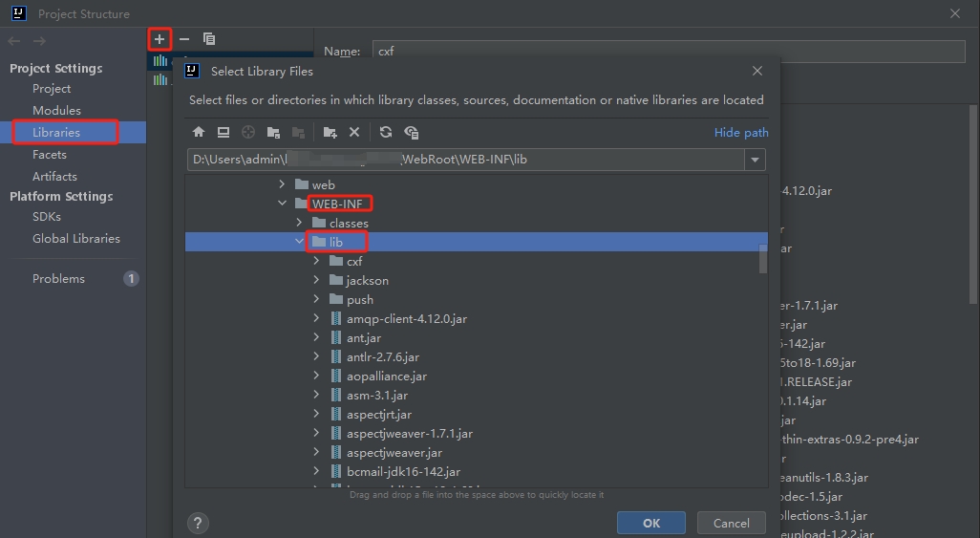The image size is (980, 538).
Task: Expand the classes folder arrow
Action: [x=300, y=223]
